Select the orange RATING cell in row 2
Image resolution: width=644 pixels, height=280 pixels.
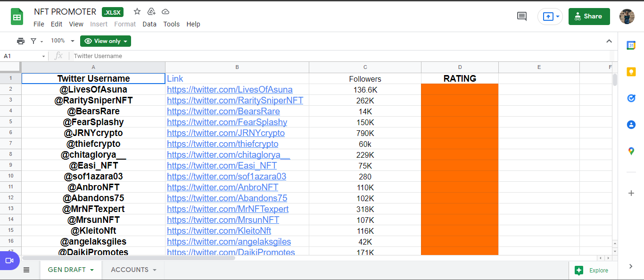point(460,90)
